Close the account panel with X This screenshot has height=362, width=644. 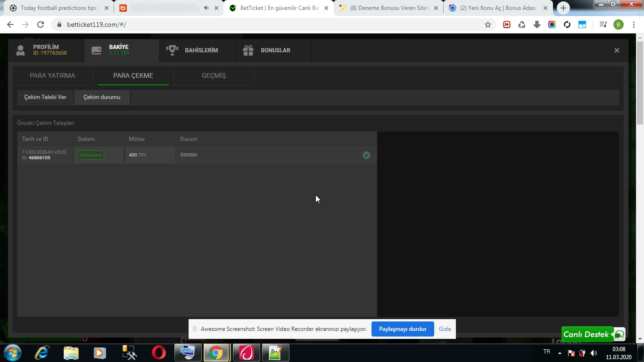[x=617, y=50]
